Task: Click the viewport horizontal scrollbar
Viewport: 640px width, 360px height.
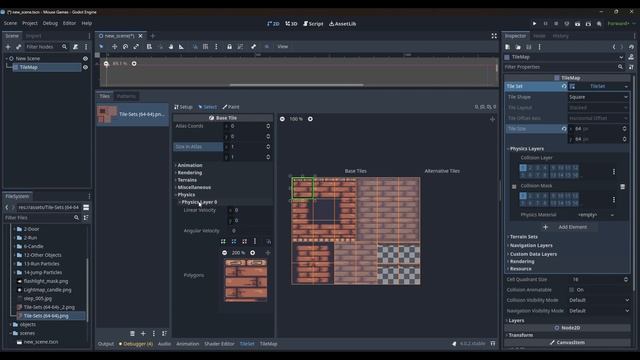Action: pyautogui.click(x=296, y=85)
